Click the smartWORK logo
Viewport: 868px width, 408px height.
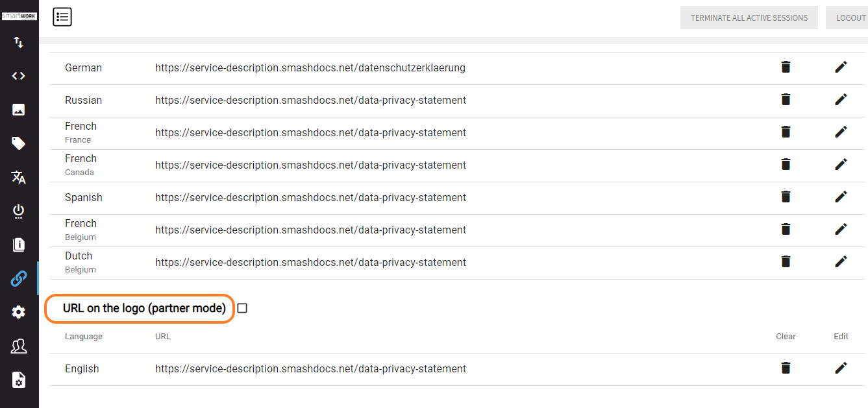pyautogui.click(x=19, y=16)
